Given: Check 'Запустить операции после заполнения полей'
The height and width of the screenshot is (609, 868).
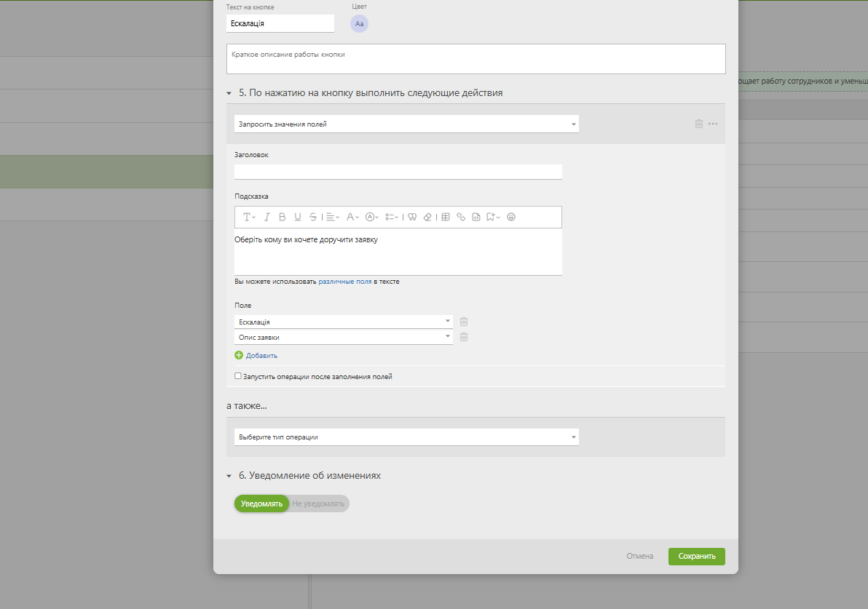Looking at the screenshot, I should point(238,376).
